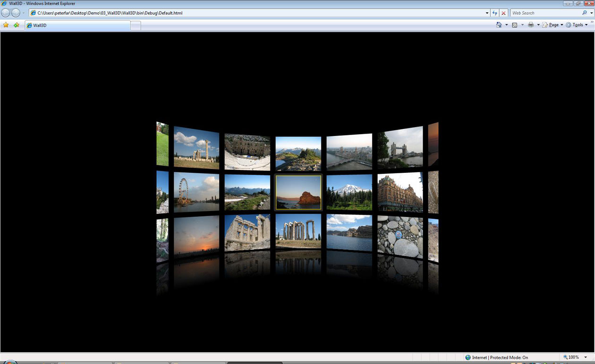Select the sunset over water photo
595x364 pixels.
coord(196,237)
